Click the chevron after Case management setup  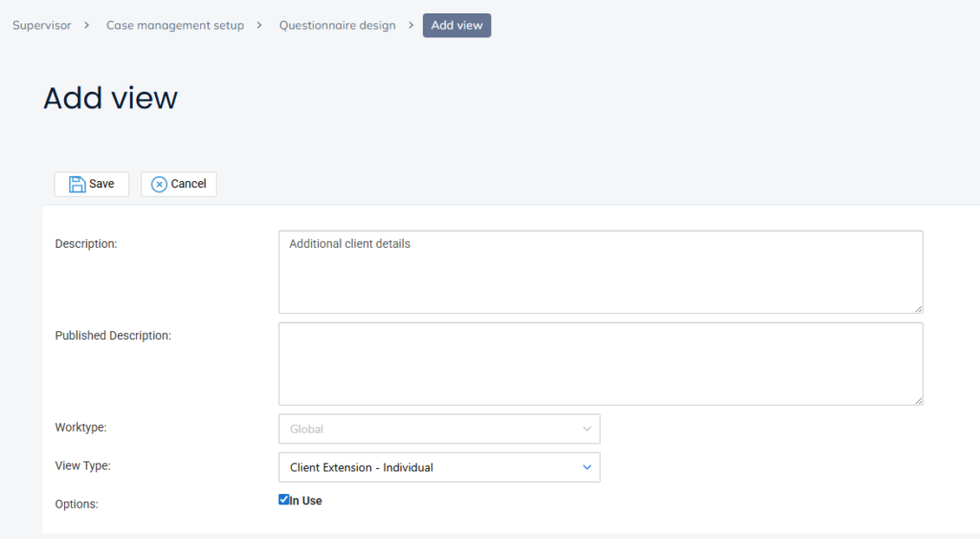tap(259, 25)
